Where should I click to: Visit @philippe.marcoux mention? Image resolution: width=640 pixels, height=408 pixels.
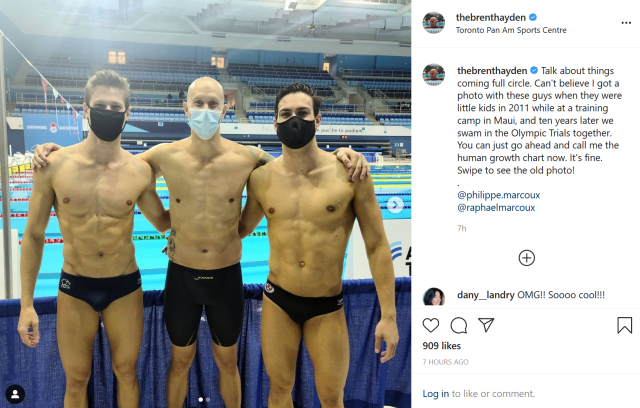pyautogui.click(x=498, y=195)
